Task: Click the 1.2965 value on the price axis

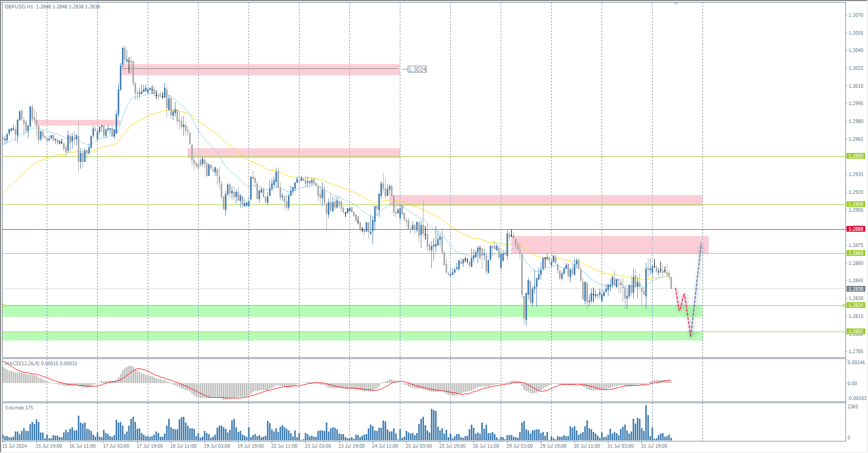Action: coord(856,139)
